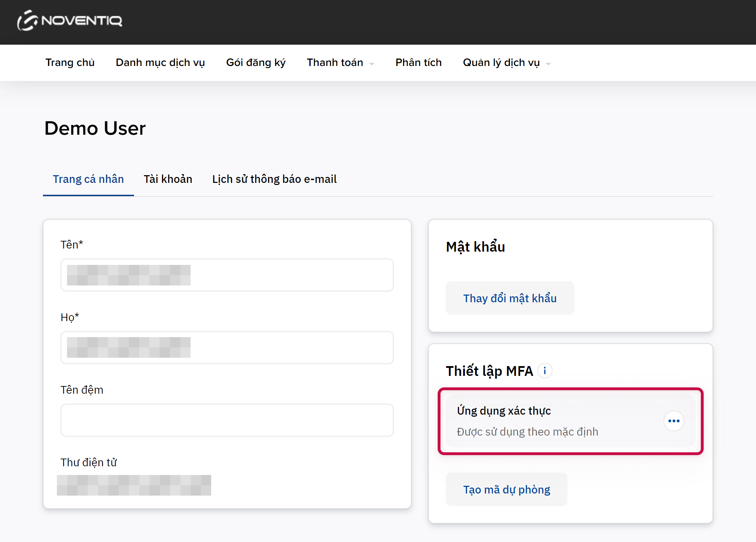Click the MFA info icon
This screenshot has width=756, height=542.
click(544, 371)
